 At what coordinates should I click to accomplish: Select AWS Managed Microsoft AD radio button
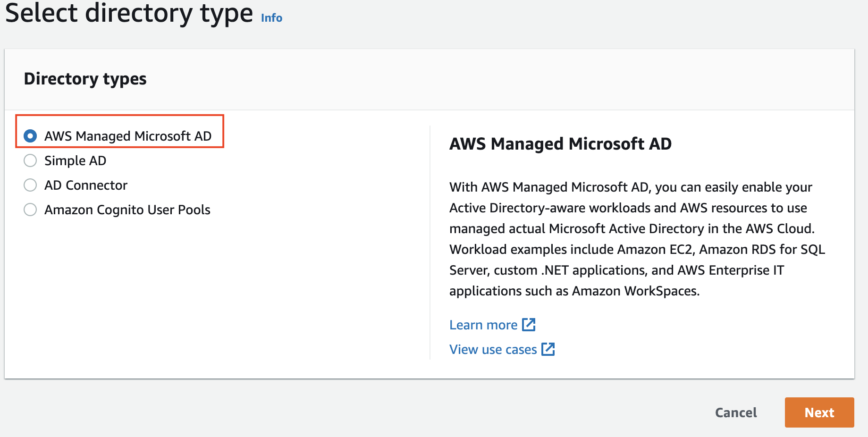[30, 136]
